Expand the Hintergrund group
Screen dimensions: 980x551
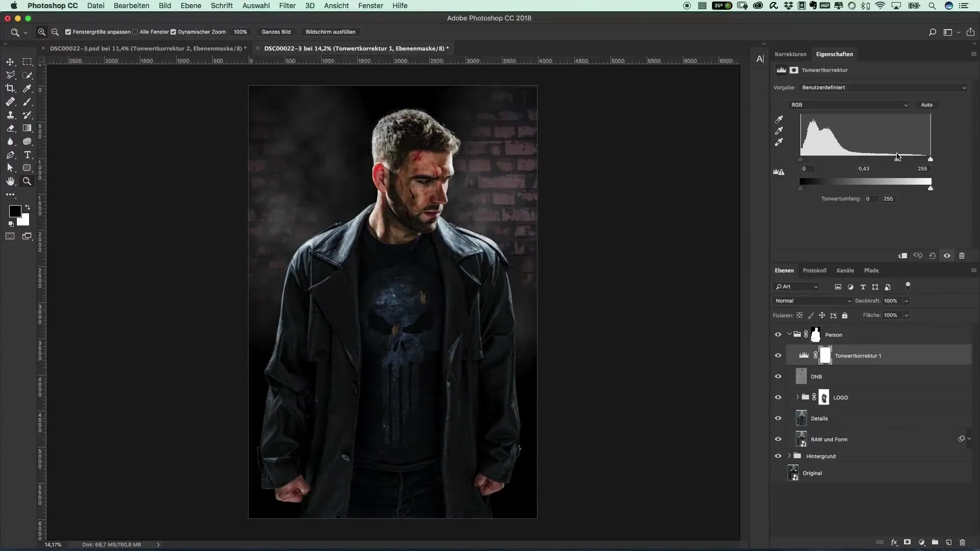[790, 456]
